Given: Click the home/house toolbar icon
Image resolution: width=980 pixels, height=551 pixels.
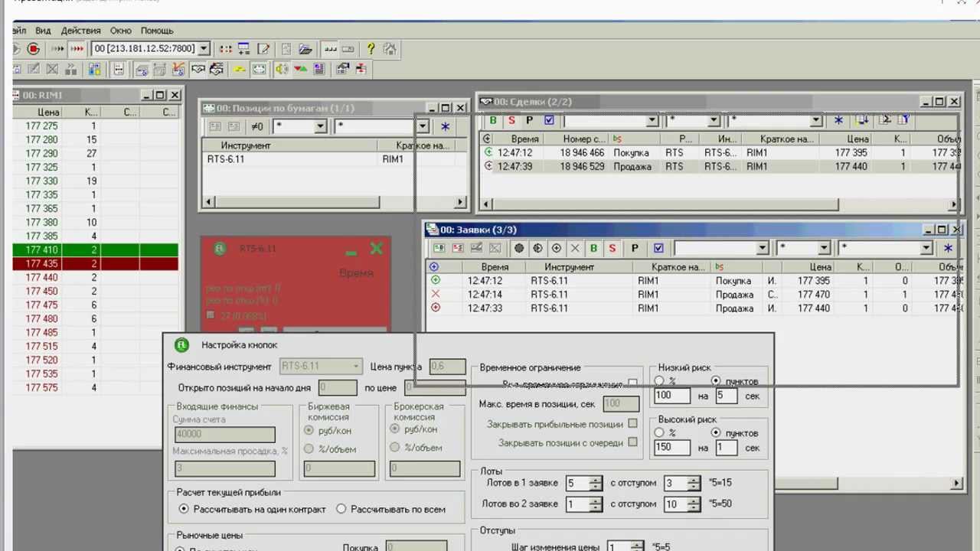Looking at the screenshot, I should coord(390,49).
